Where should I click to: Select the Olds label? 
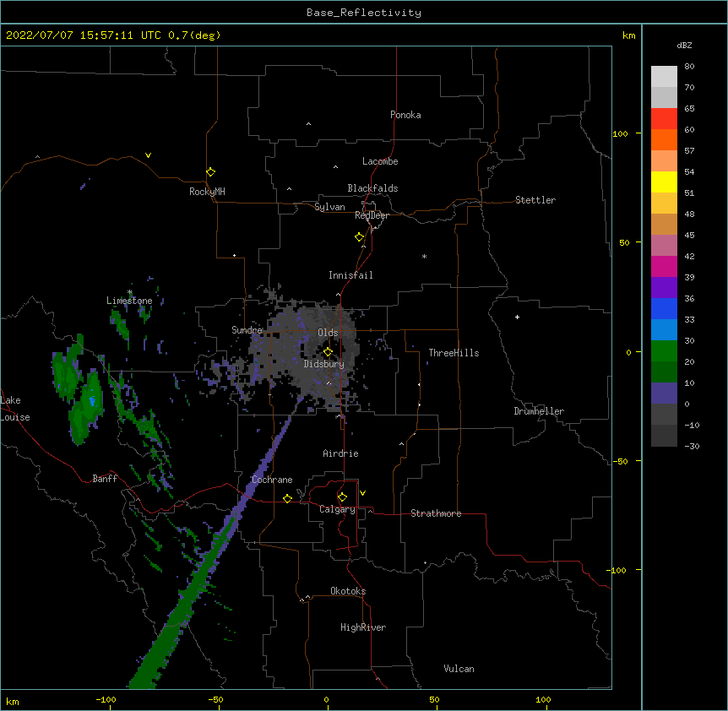tap(328, 333)
